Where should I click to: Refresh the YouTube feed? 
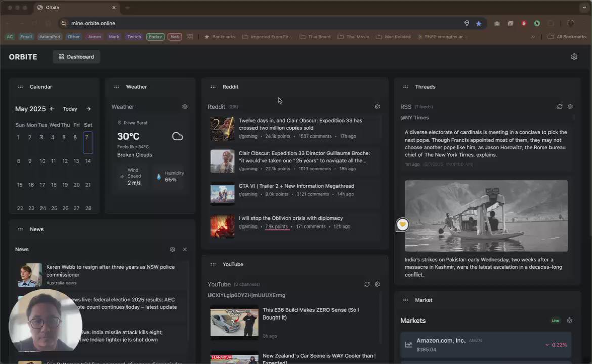[367, 284]
